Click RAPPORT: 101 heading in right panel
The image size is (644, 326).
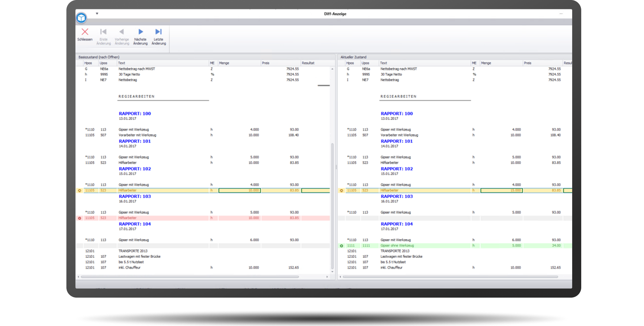pos(397,141)
